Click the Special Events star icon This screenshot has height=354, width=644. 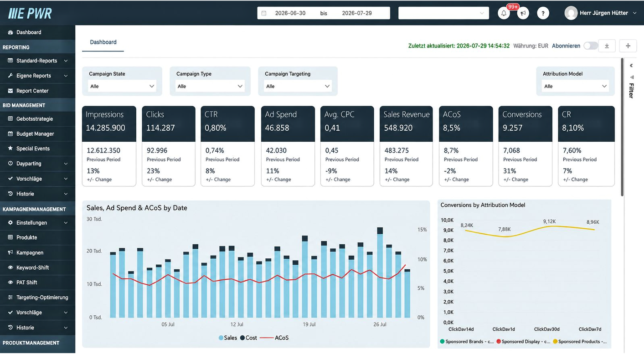[10, 149]
